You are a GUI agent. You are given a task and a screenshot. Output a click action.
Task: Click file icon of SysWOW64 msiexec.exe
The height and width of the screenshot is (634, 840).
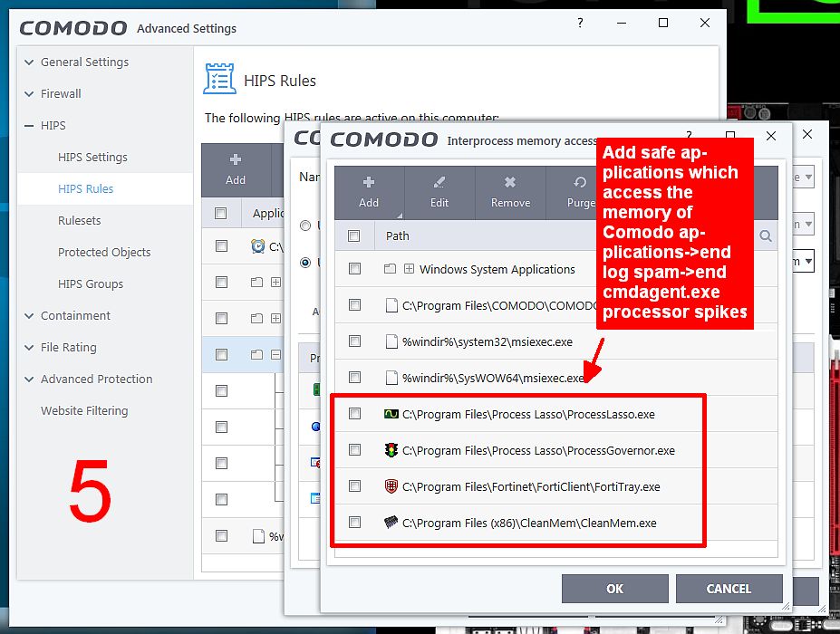pyautogui.click(x=391, y=378)
